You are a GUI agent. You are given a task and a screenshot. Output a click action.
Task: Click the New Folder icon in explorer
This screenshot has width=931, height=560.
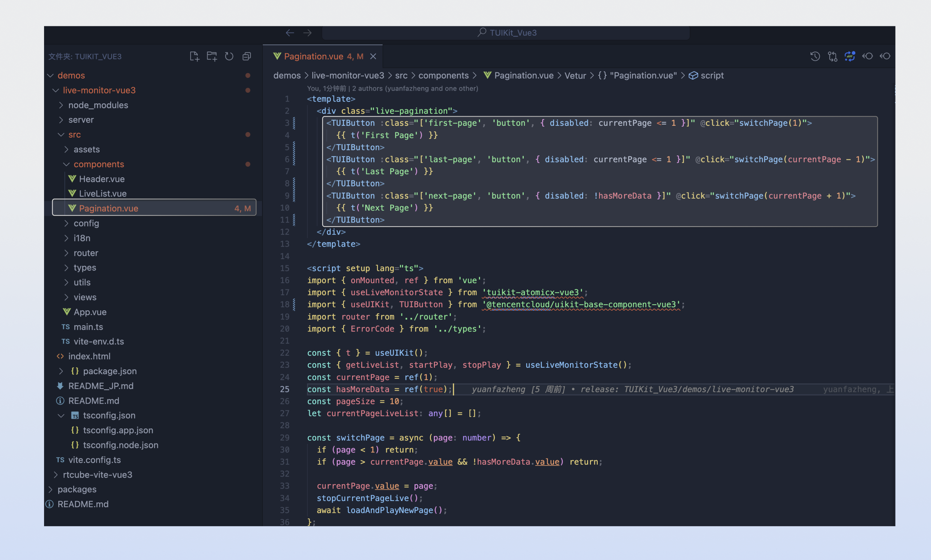coord(212,56)
